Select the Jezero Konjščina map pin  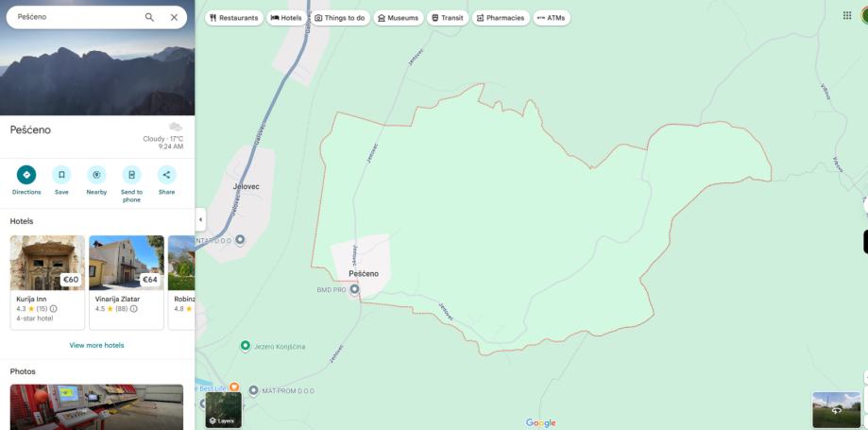[x=246, y=346]
